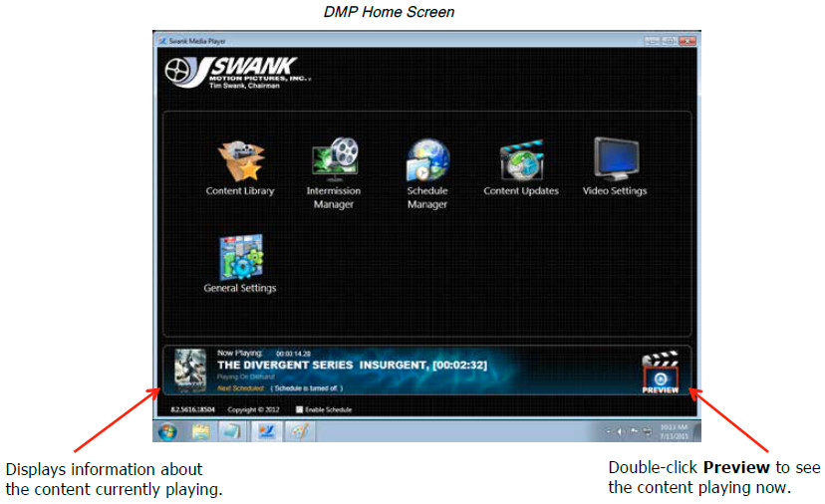Image resolution: width=825 pixels, height=504 pixels.
Task: Close the Swank Media Player window
Action: pyautogui.click(x=687, y=41)
